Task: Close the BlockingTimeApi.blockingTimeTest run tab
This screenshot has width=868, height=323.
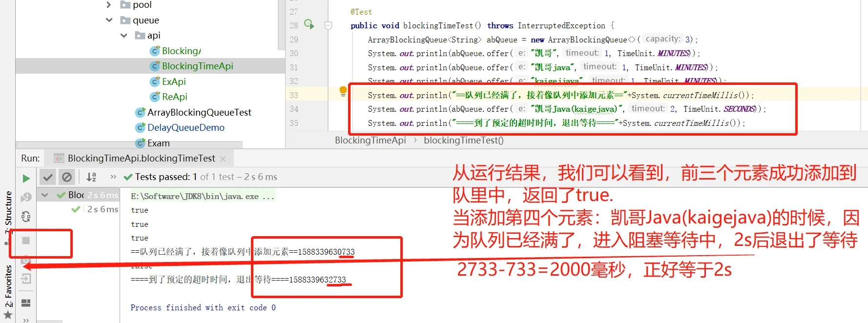Action: tap(223, 159)
